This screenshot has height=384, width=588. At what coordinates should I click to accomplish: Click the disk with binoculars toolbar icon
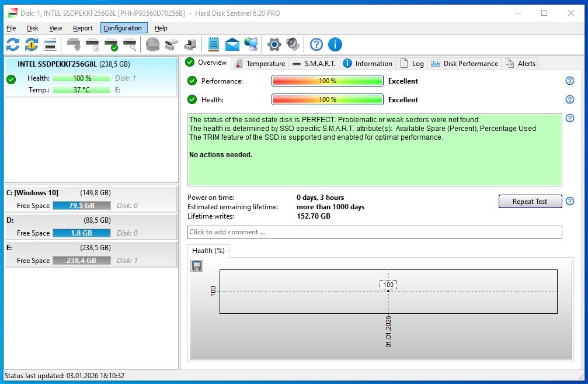click(171, 44)
